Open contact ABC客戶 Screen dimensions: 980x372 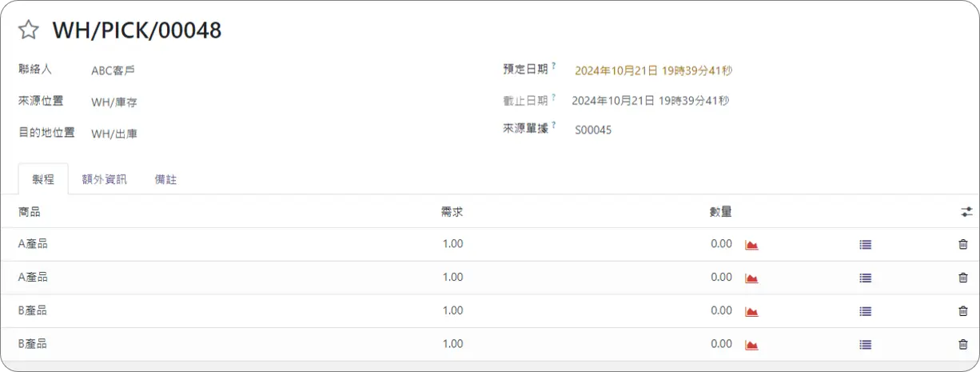click(113, 70)
